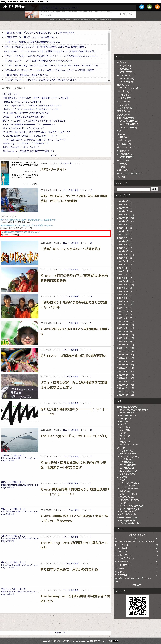Viewport: 161px width, 644px height.
Task: Select ダイソー(19) subcategory
Action: (x=126, y=141)
